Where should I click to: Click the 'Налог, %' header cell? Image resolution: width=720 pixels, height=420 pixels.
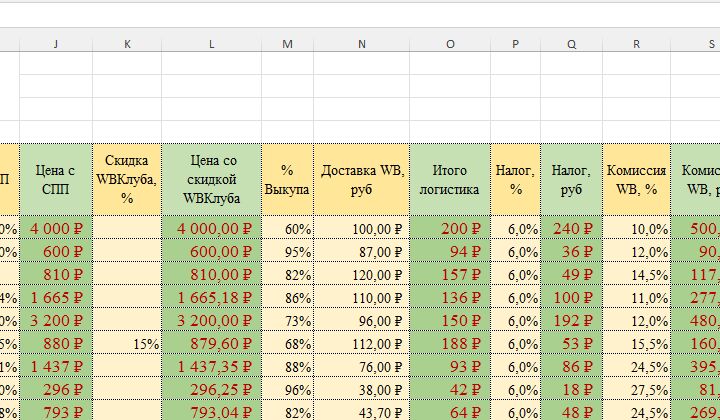coord(516,179)
